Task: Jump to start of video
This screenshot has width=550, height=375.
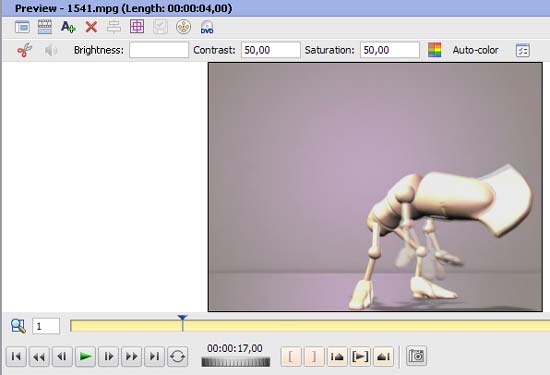Action: (x=16, y=356)
